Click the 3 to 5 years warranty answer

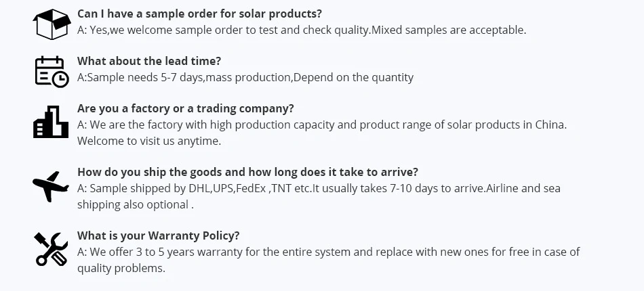click(x=328, y=252)
